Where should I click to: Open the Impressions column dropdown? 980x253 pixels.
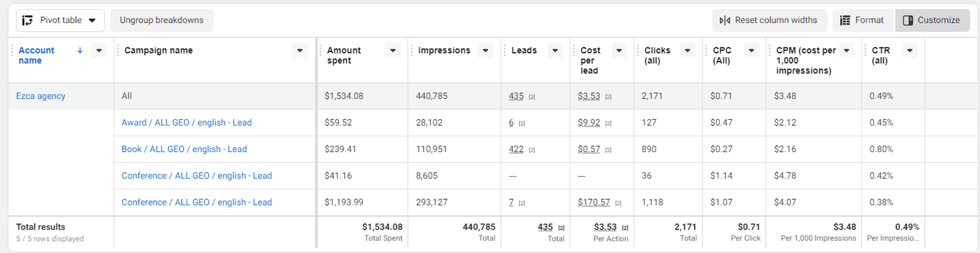coord(486,50)
